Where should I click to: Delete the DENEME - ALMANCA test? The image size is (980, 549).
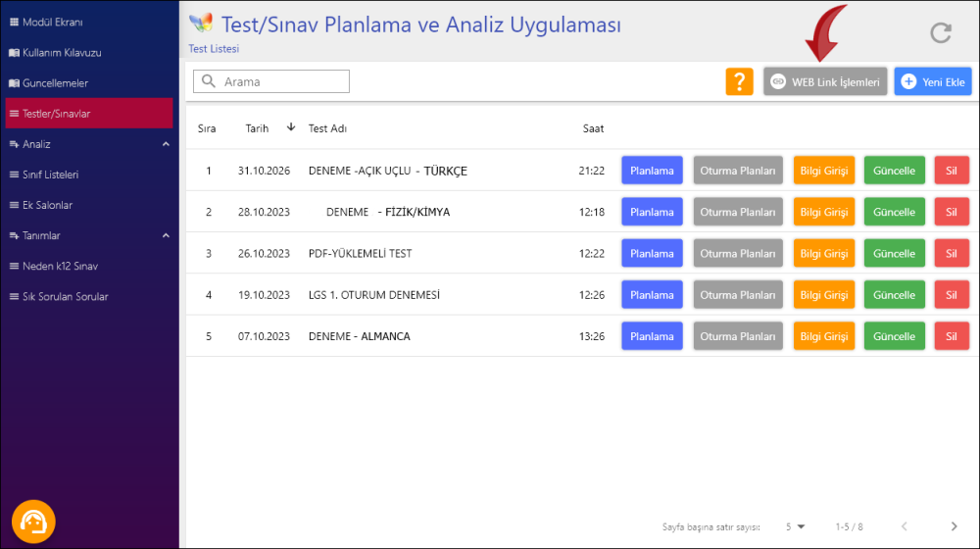951,336
